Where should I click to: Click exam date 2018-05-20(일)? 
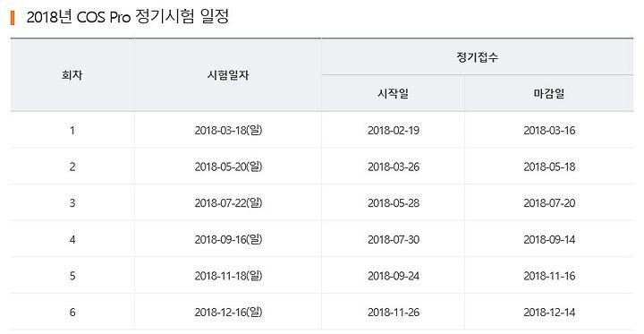[x=228, y=167]
